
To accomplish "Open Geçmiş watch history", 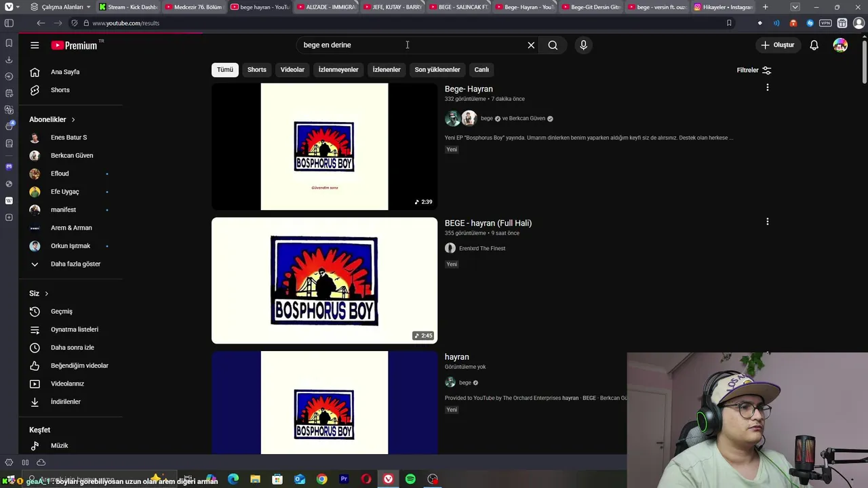I will [x=62, y=312].
